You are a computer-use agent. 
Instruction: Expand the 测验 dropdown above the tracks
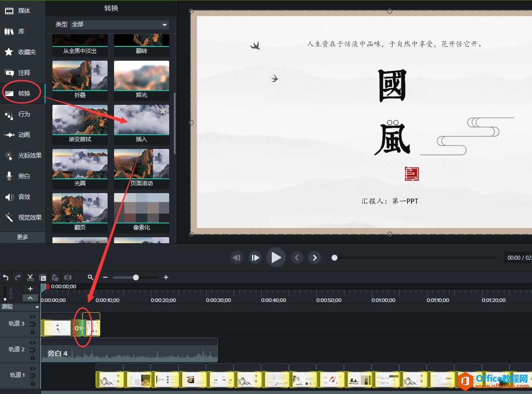coord(37,307)
